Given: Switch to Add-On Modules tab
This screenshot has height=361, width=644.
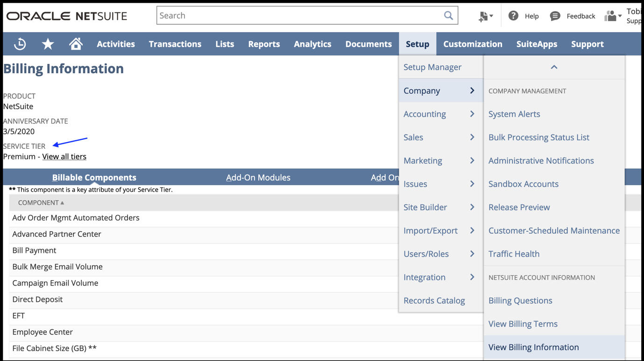Looking at the screenshot, I should coord(258,177).
